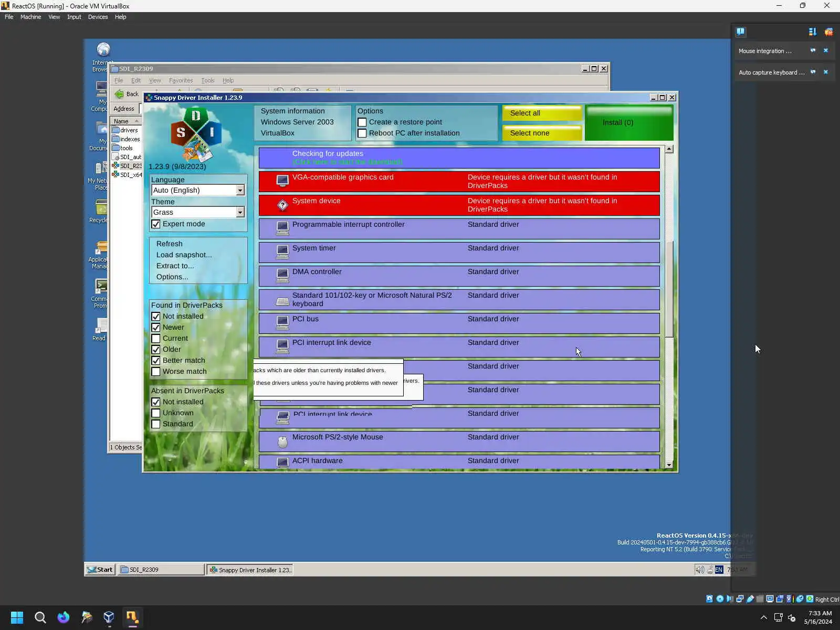This screenshot has width=840, height=630.
Task: Toggle the Expert mode checkbox
Action: point(156,224)
